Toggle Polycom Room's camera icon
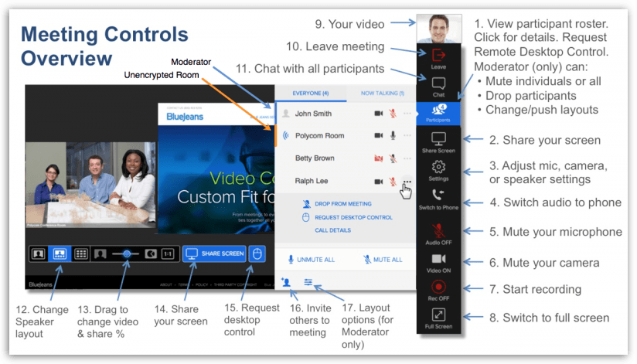Screen dimensions: 637x364 pyautogui.click(x=379, y=135)
